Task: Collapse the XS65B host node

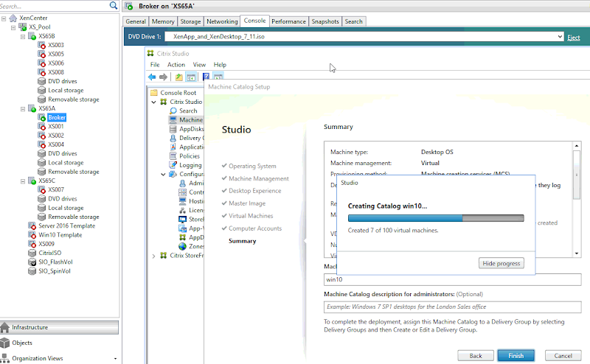Action: coord(23,36)
